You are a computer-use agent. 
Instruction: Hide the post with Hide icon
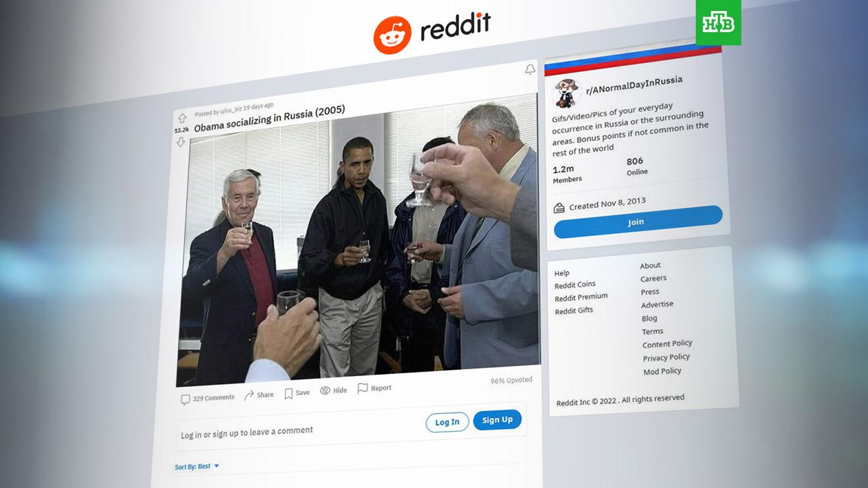point(325,390)
